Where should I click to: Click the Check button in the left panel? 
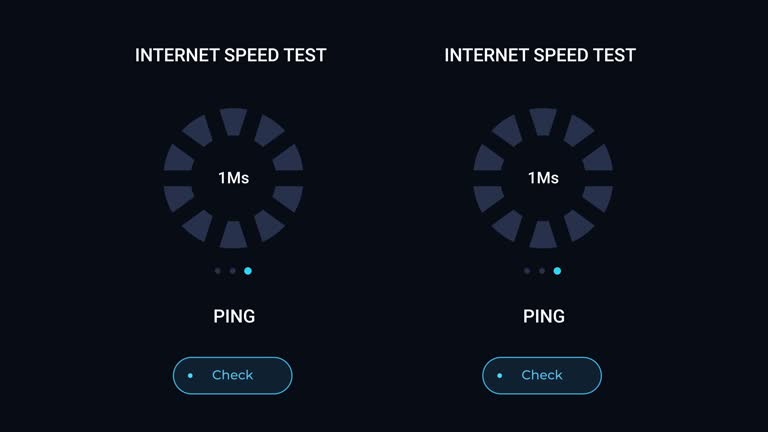point(232,375)
